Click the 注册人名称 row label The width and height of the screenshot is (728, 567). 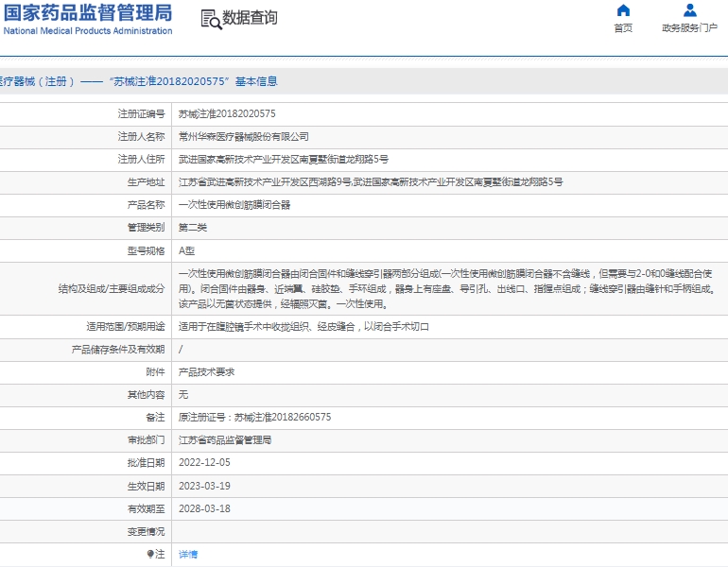[141, 137]
